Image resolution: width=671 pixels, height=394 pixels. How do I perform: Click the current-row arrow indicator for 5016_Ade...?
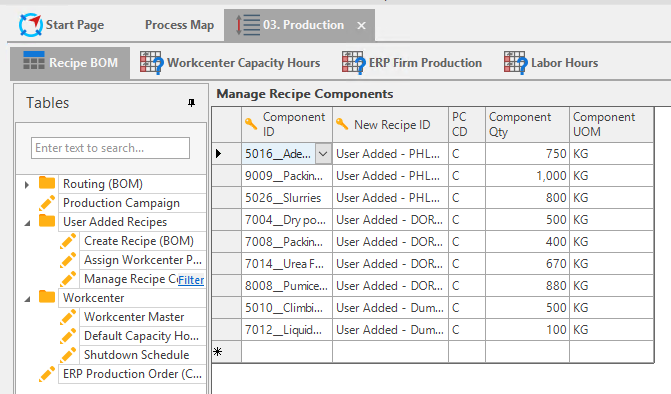219,153
